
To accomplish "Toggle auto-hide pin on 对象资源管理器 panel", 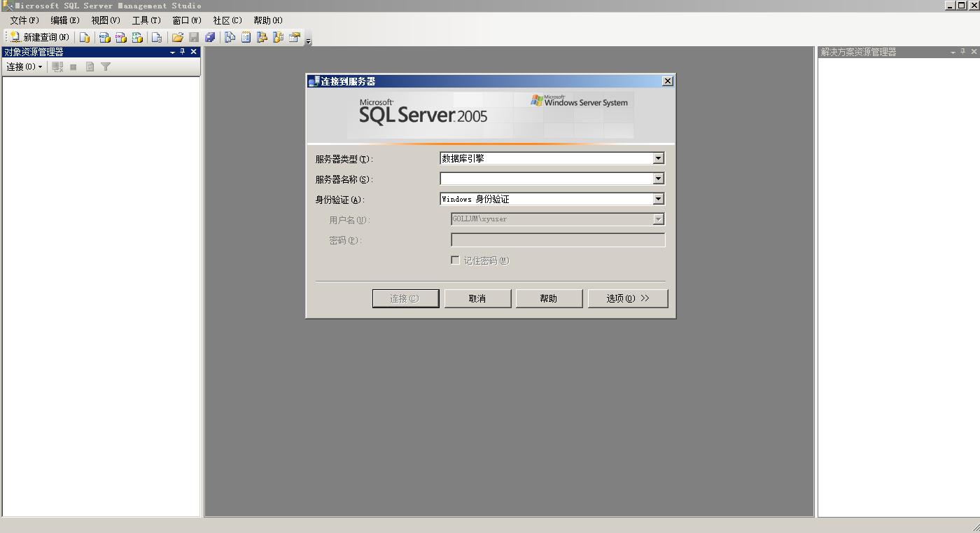I will 183,52.
